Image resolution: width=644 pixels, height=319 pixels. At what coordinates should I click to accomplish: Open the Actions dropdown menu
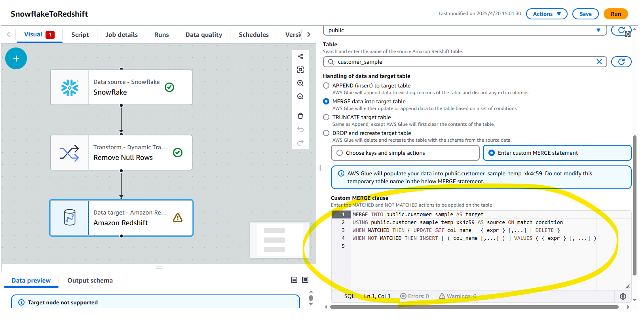(x=547, y=14)
